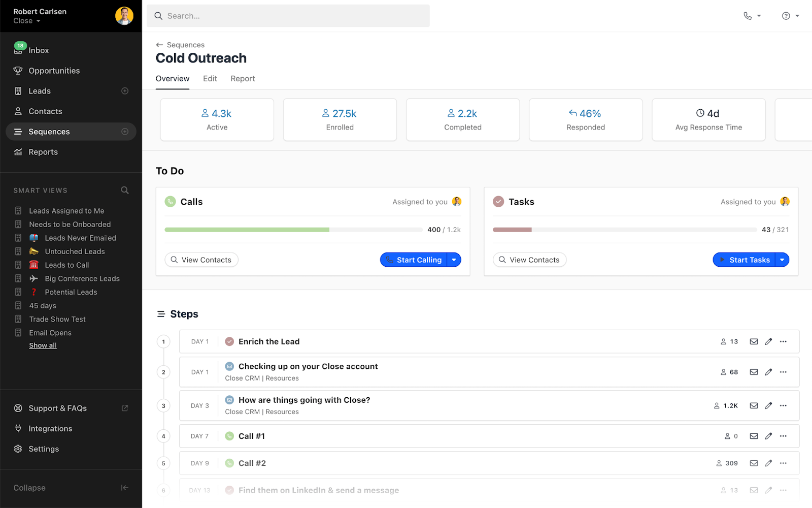Open the ellipsis menu on the 'Call #1' step
Image resolution: width=812 pixels, height=508 pixels.
click(783, 436)
